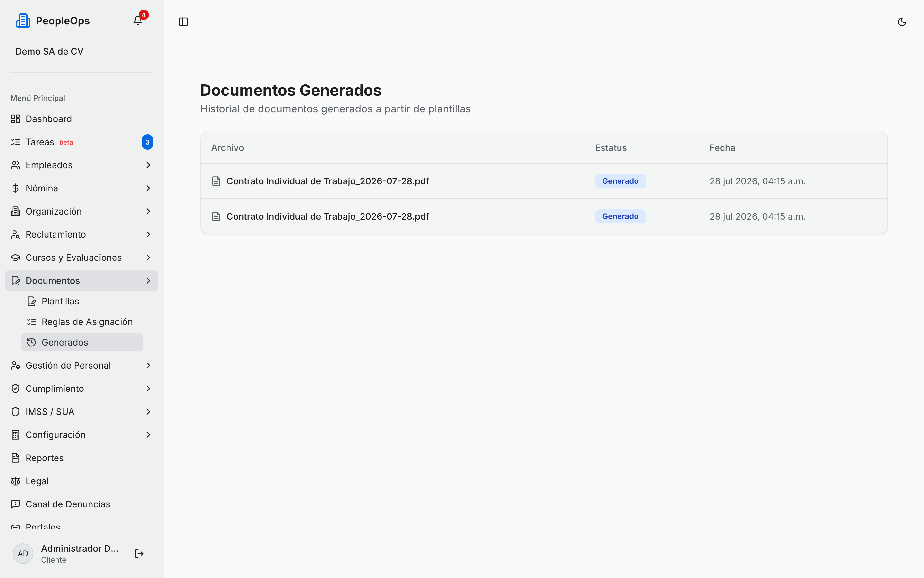Open the Canal de Denuncias menu item
Screen dimensions: 924x578
[x=82, y=504]
